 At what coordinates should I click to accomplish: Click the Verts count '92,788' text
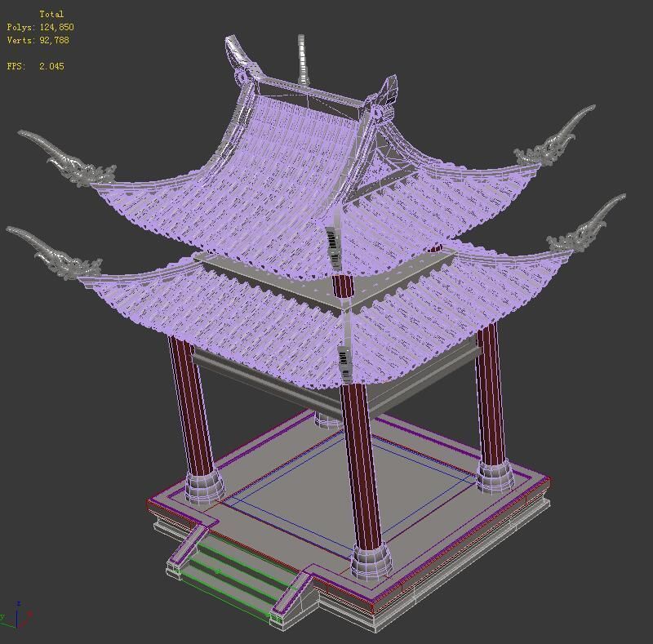pyautogui.click(x=54, y=40)
